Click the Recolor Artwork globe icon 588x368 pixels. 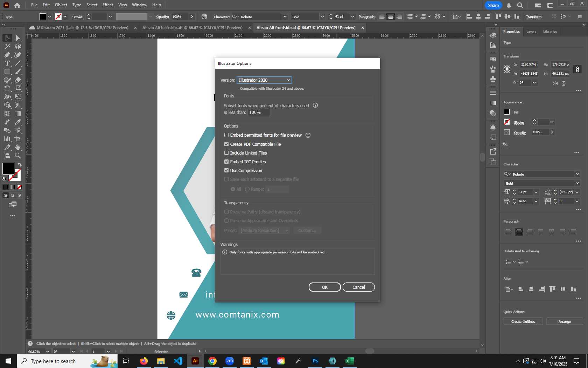(204, 16)
